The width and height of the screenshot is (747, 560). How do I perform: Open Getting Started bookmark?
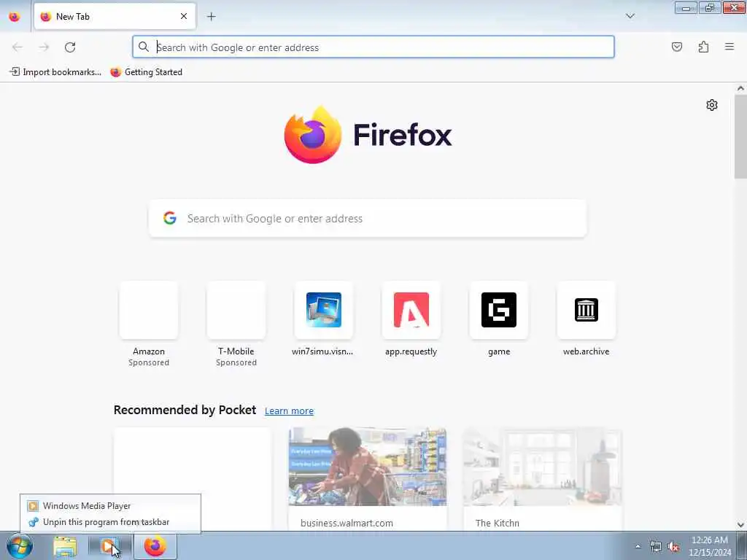[x=146, y=72]
